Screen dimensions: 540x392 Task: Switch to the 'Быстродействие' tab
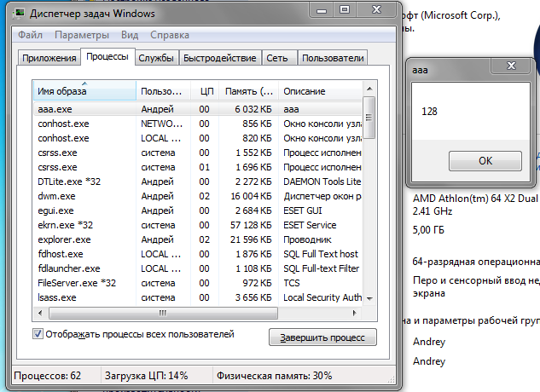pos(219,58)
